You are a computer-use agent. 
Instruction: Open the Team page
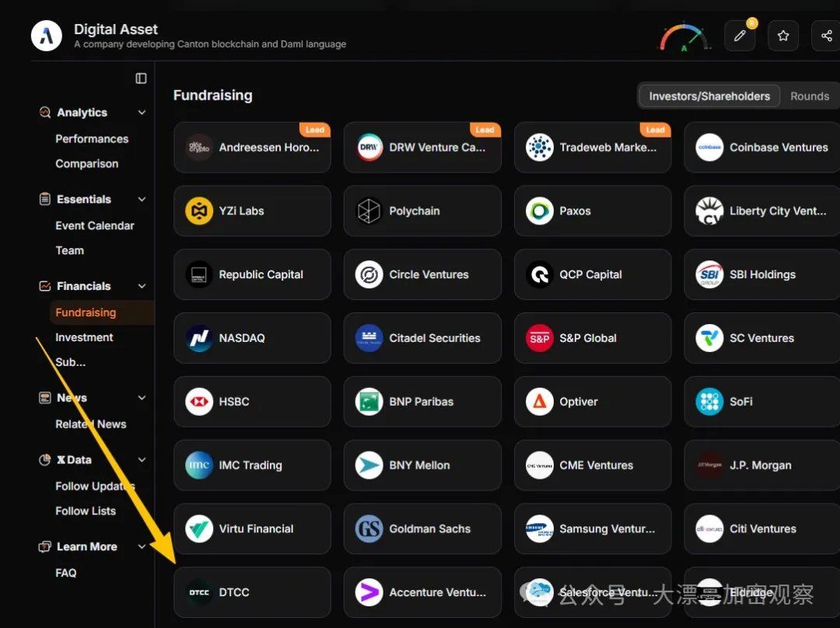pos(70,250)
